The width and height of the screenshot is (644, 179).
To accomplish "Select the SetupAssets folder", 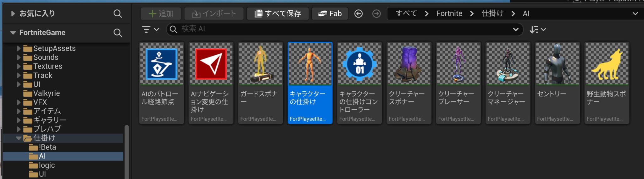I will click(x=54, y=48).
